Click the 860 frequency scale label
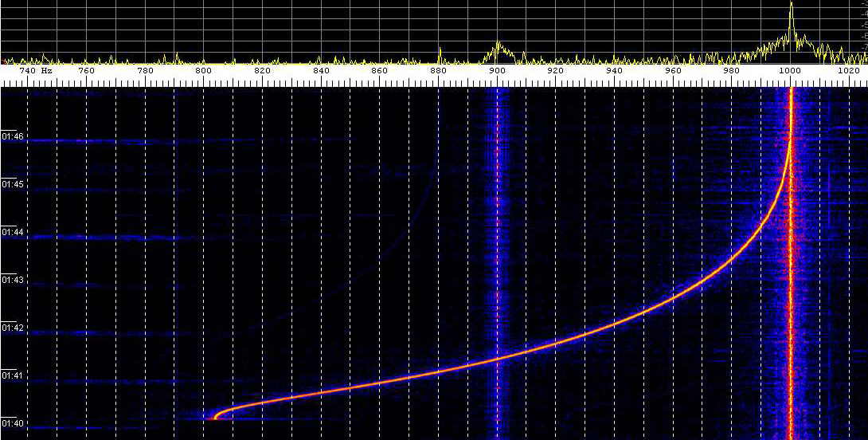The height and width of the screenshot is (440, 868). click(x=380, y=71)
